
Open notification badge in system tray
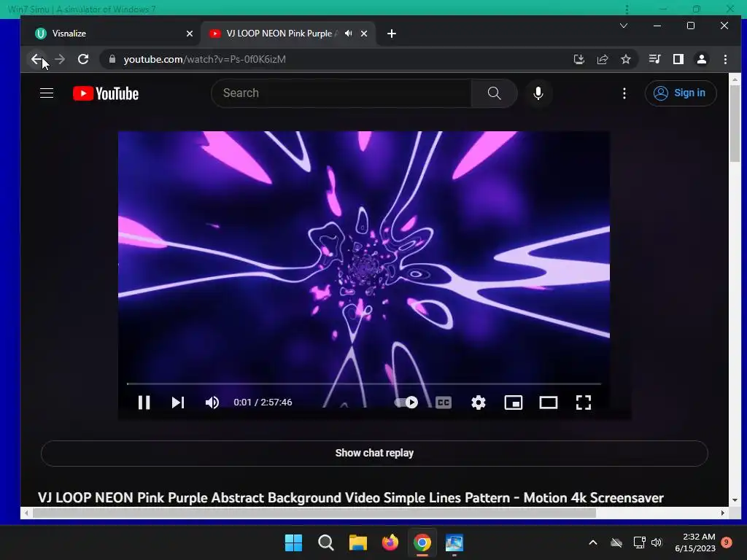tap(727, 542)
